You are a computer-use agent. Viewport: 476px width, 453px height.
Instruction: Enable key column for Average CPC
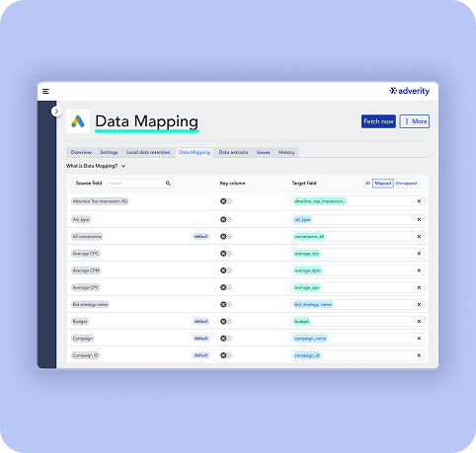(226, 254)
